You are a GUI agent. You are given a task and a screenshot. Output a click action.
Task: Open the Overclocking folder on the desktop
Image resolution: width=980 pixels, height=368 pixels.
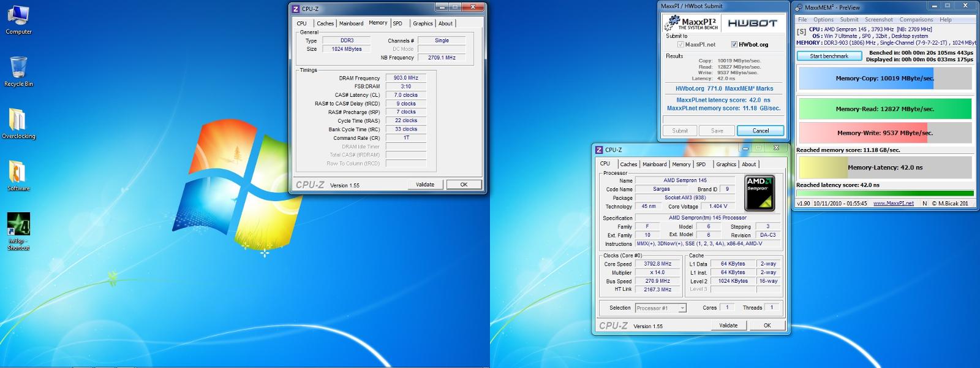[18, 123]
